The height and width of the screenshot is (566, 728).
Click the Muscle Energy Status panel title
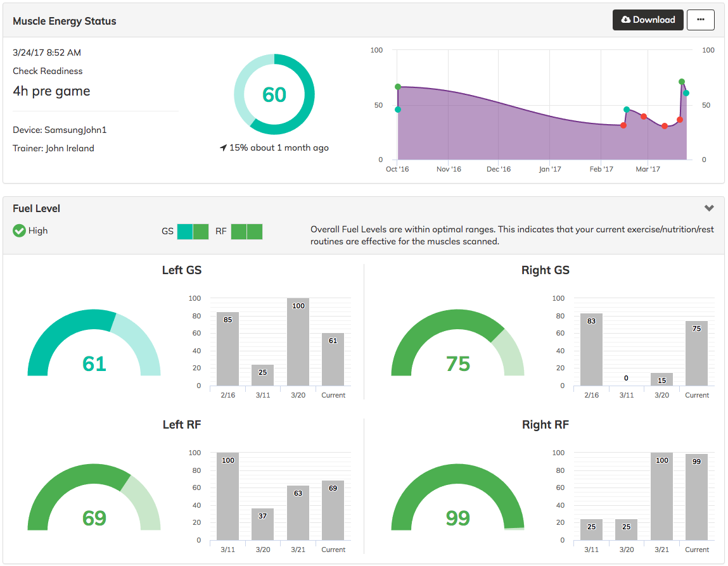[65, 21]
